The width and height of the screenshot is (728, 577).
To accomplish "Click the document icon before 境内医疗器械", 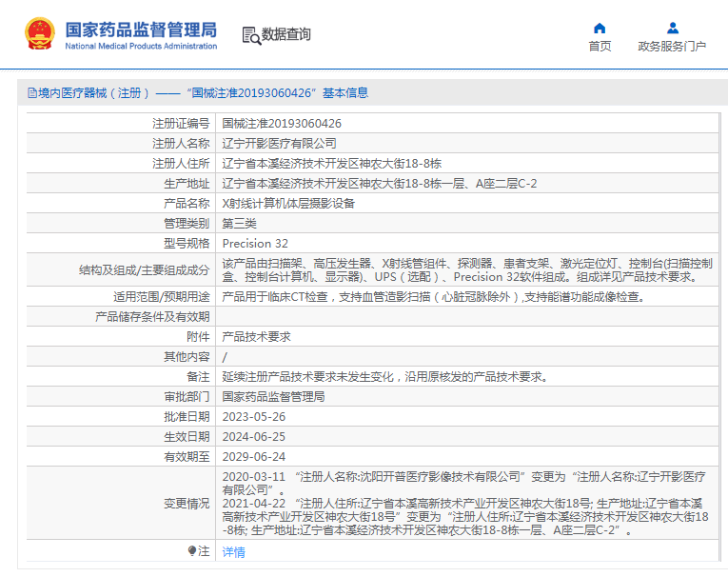I will pyautogui.click(x=32, y=93).
